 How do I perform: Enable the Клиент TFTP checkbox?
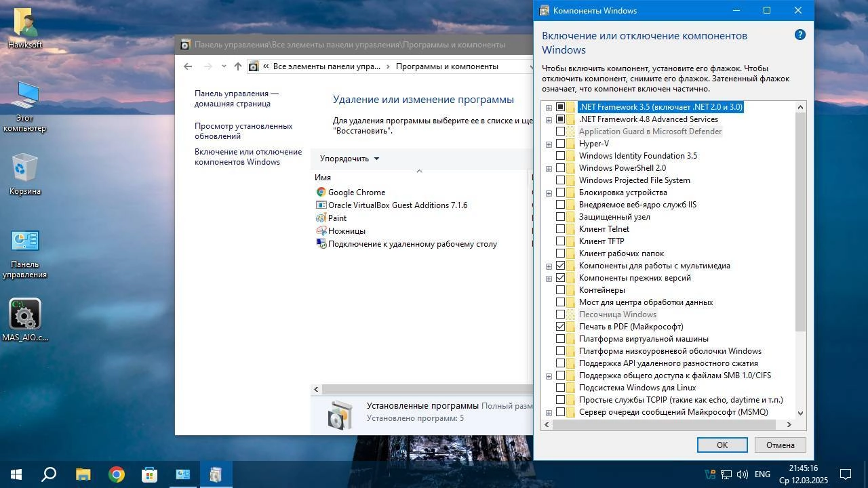(560, 241)
